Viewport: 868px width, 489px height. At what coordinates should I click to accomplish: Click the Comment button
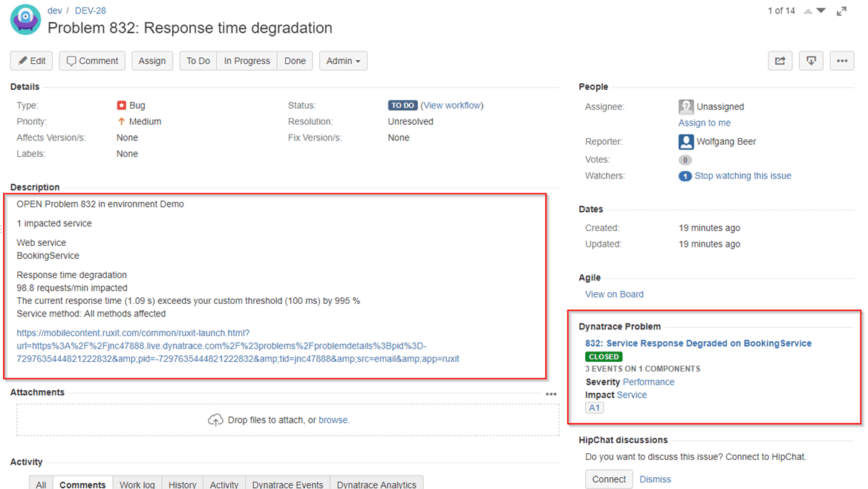click(x=93, y=61)
